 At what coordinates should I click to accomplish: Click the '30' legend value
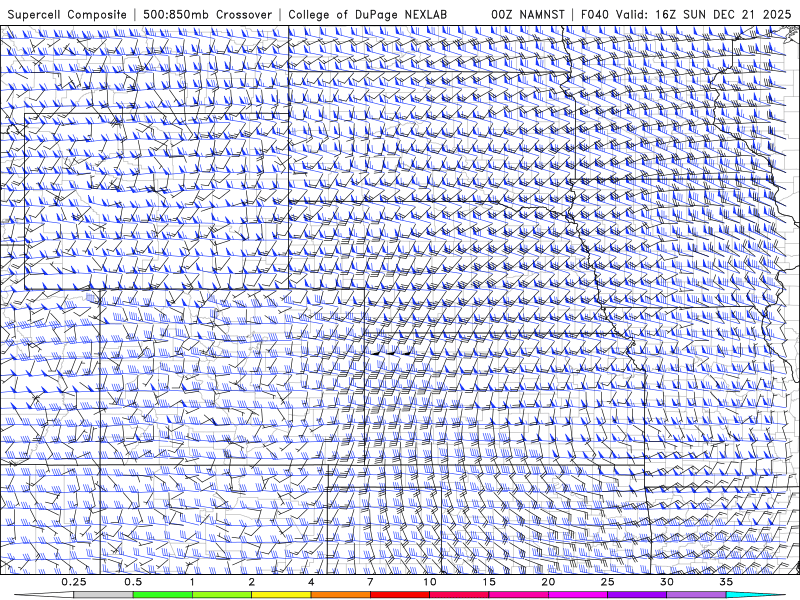coord(666,582)
